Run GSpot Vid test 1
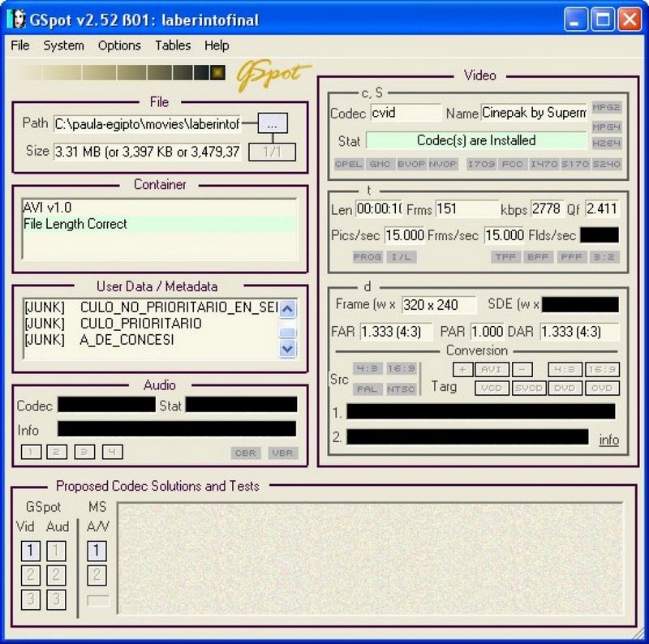 (31, 551)
